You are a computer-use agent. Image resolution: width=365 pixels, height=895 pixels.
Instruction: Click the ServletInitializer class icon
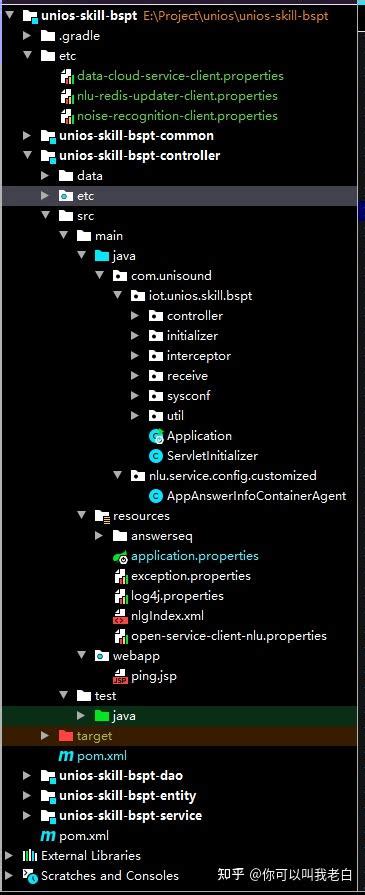point(155,456)
